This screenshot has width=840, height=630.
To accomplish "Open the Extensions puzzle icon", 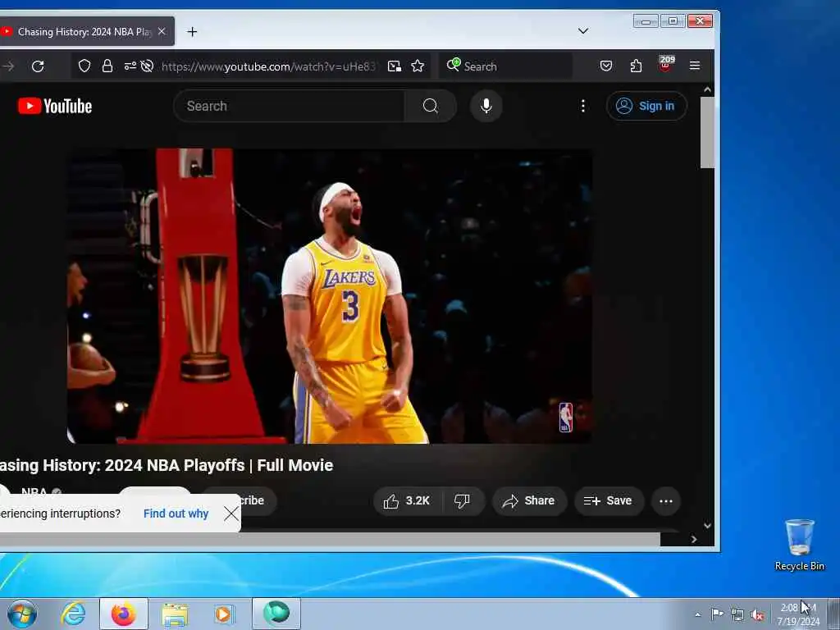I will tap(636, 66).
